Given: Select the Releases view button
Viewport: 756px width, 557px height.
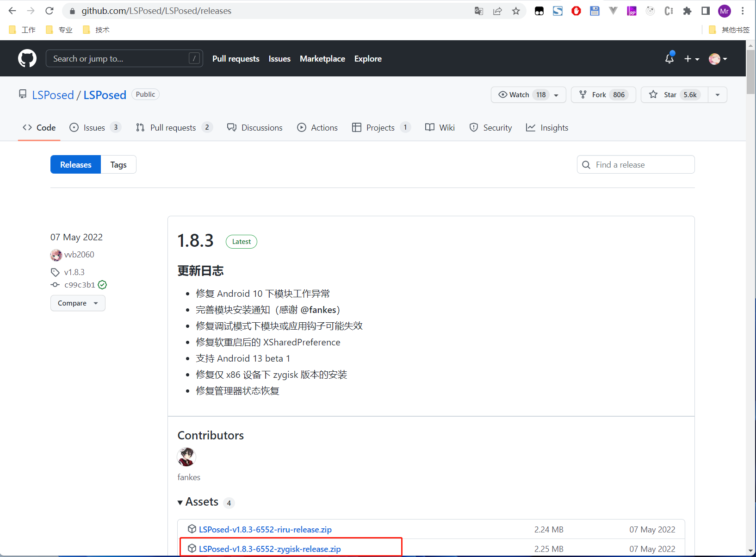Looking at the screenshot, I should click(76, 164).
